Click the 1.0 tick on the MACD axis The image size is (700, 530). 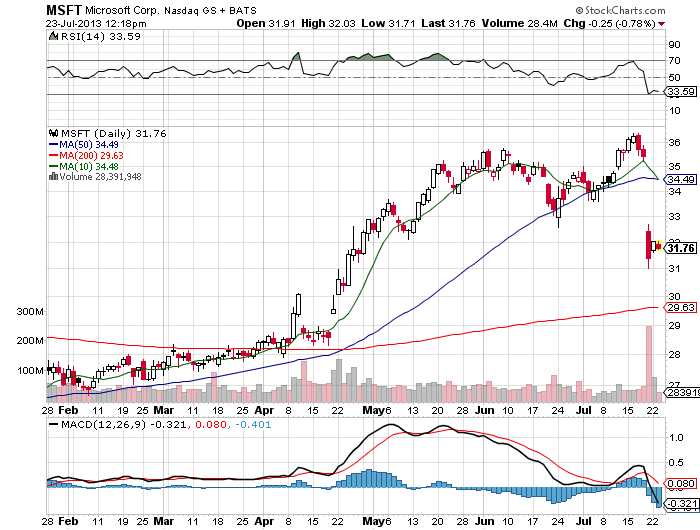tap(676, 438)
